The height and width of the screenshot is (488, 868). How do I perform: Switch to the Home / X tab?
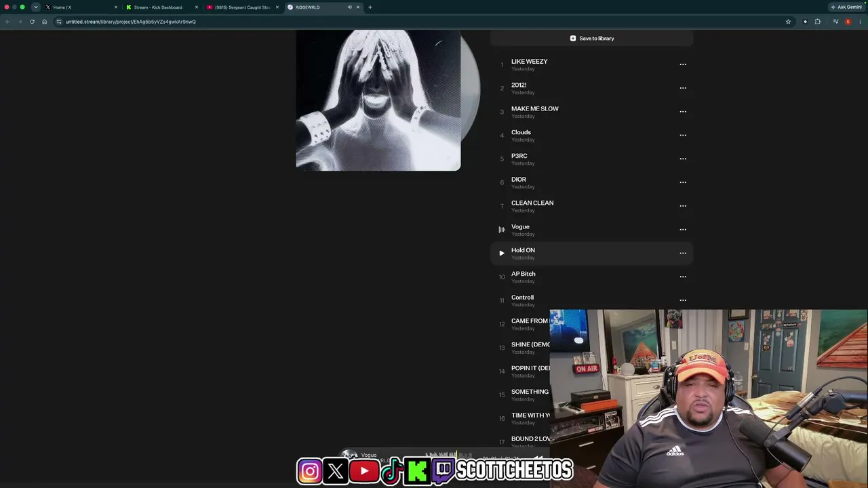pos(79,7)
